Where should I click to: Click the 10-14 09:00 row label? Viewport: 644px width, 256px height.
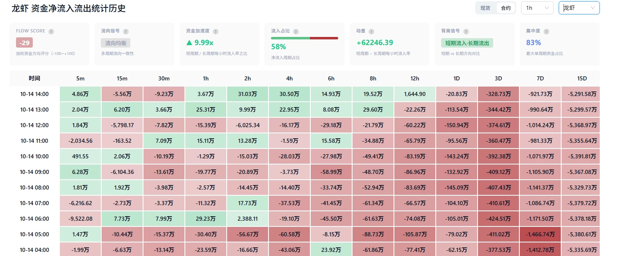34,172
